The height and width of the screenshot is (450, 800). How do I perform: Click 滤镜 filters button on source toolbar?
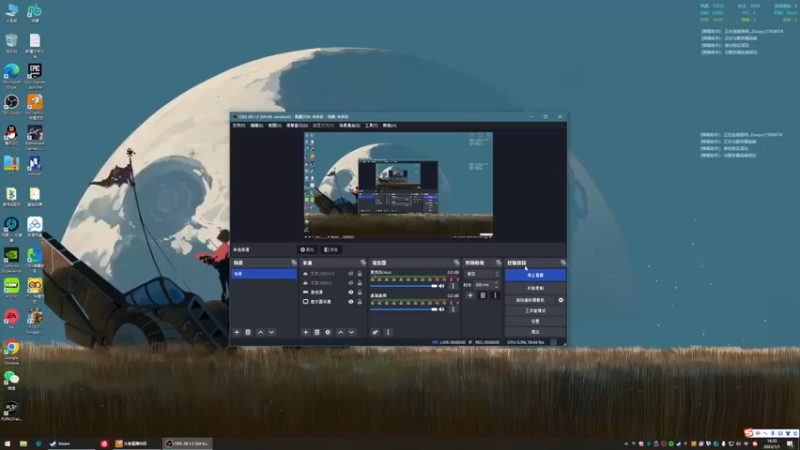click(331, 249)
